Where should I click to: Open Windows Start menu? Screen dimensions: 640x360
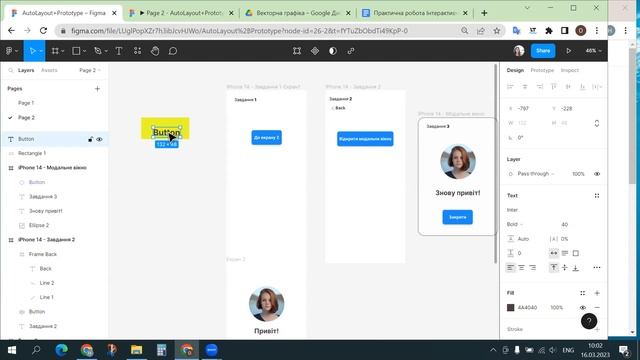[x=12, y=350]
